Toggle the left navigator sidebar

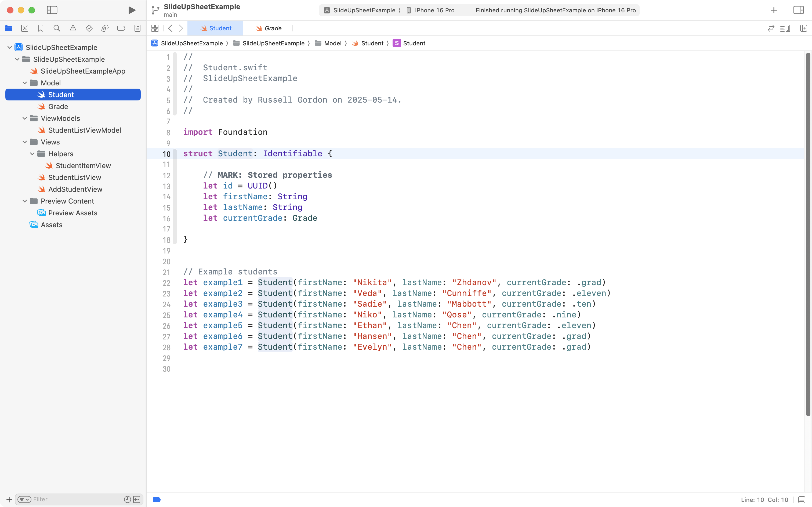pos(52,10)
